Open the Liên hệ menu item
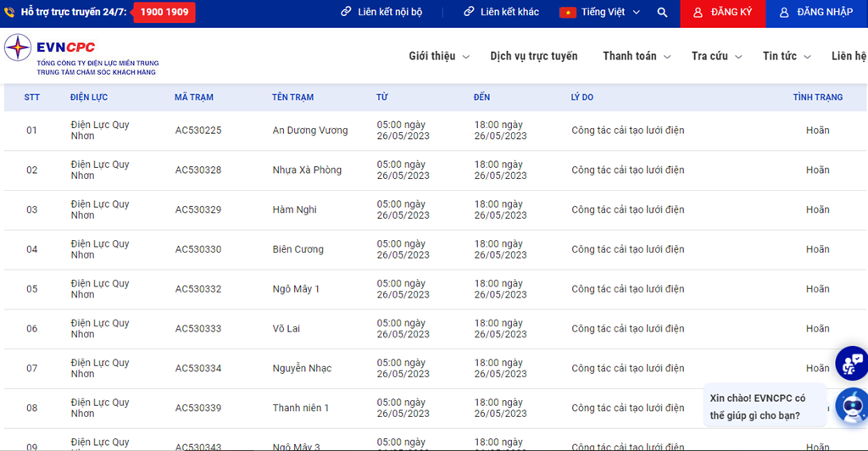 click(849, 56)
